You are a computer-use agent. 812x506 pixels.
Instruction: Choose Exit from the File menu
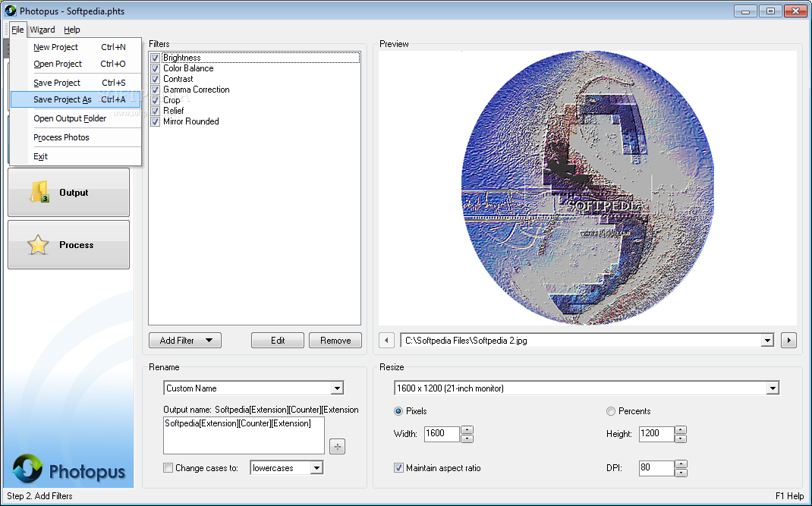(76, 156)
